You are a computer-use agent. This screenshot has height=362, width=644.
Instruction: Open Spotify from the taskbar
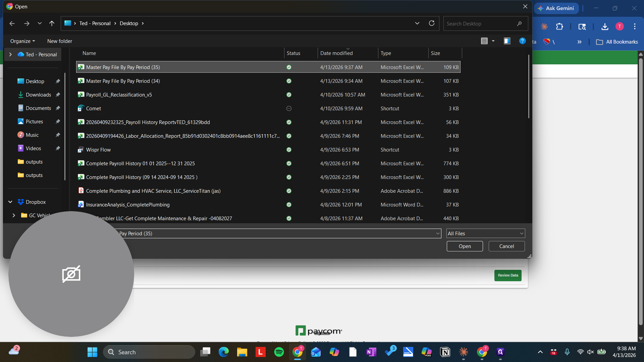pos(279,352)
